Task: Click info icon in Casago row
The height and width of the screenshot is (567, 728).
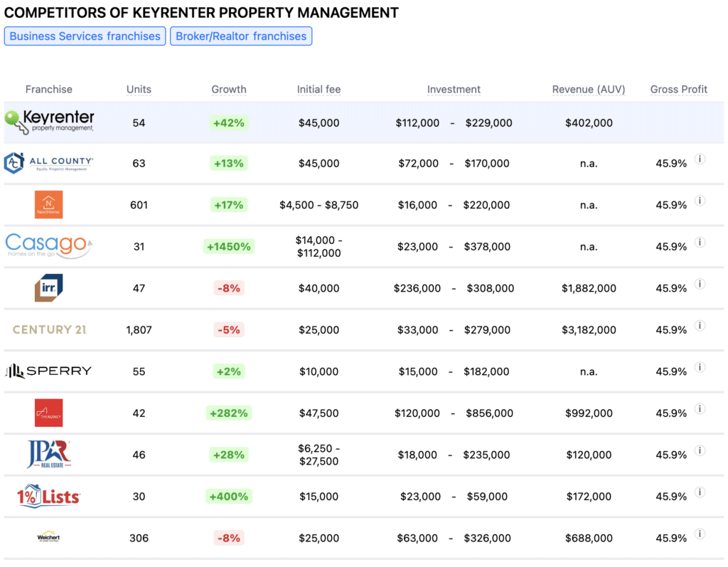Action: (700, 242)
